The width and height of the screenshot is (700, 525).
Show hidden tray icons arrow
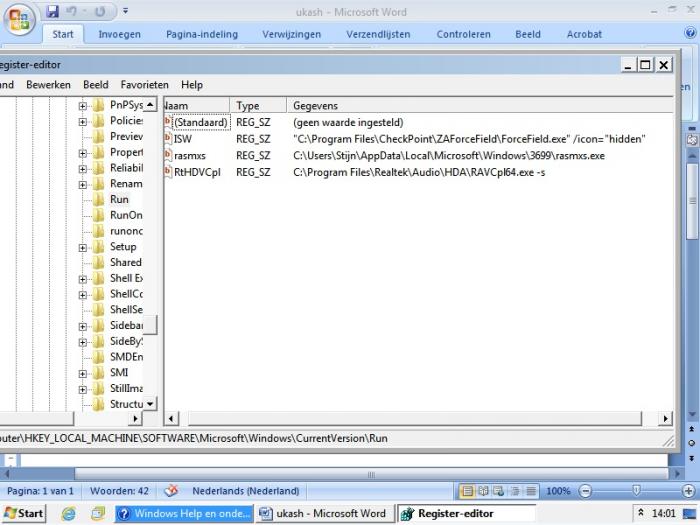pyautogui.click(x=641, y=512)
